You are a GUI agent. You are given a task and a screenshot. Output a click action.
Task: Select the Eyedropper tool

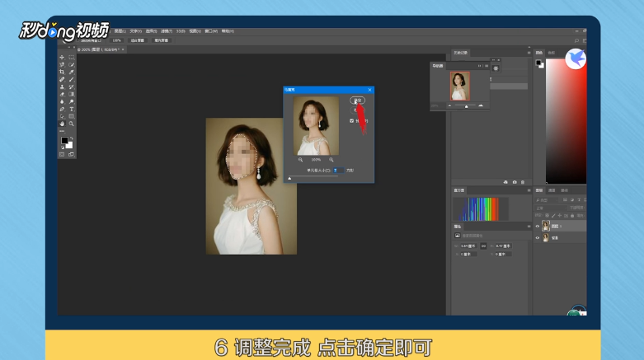[72, 72]
